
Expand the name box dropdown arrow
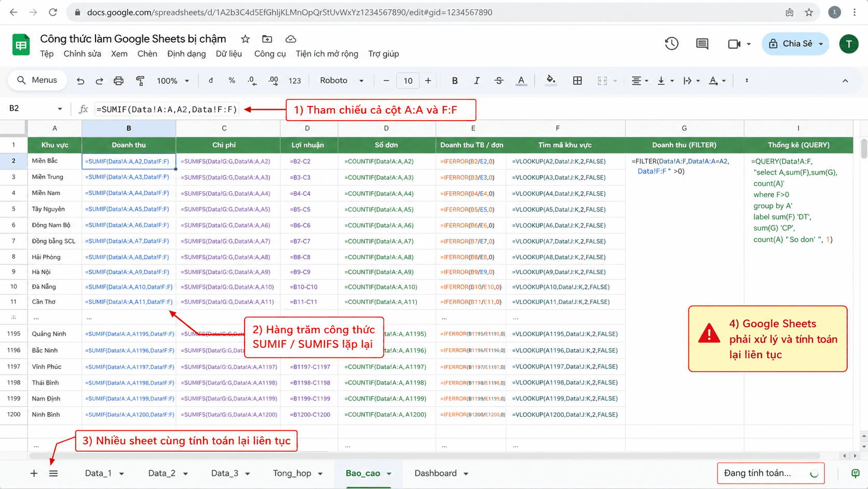pyautogui.click(x=60, y=109)
